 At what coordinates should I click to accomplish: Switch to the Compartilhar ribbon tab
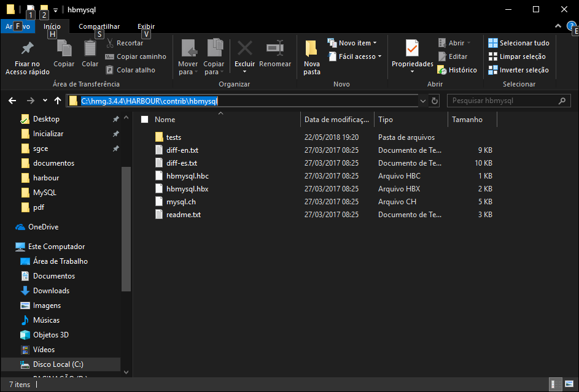point(99,26)
